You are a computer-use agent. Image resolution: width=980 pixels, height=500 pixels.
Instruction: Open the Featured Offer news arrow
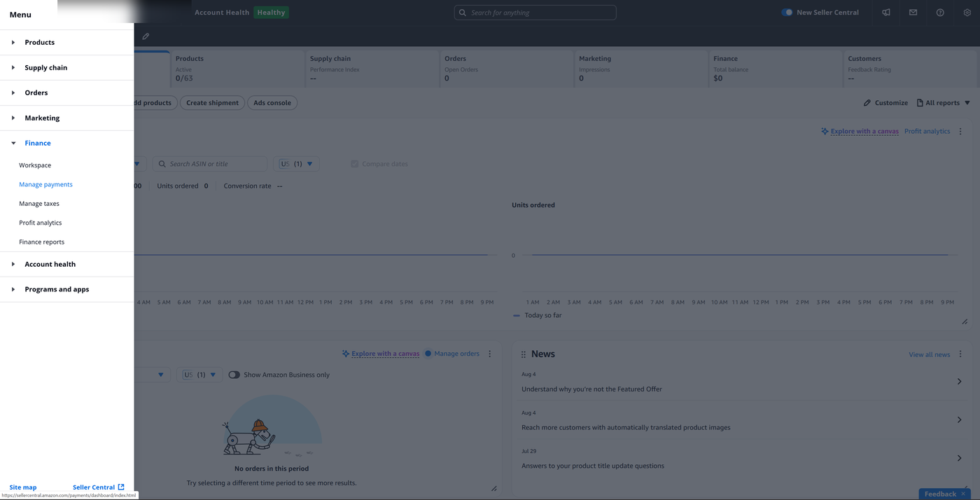(x=959, y=382)
